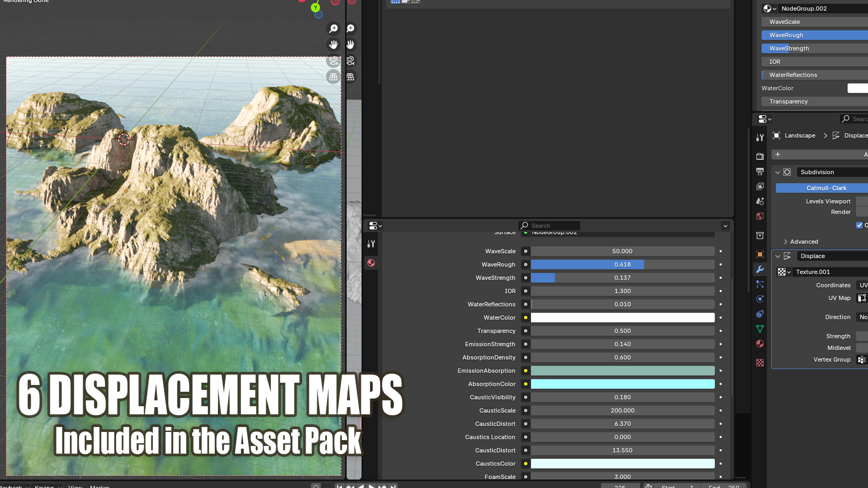
Task: Open the Texture.001 browse dropdown
Action: (x=783, y=272)
